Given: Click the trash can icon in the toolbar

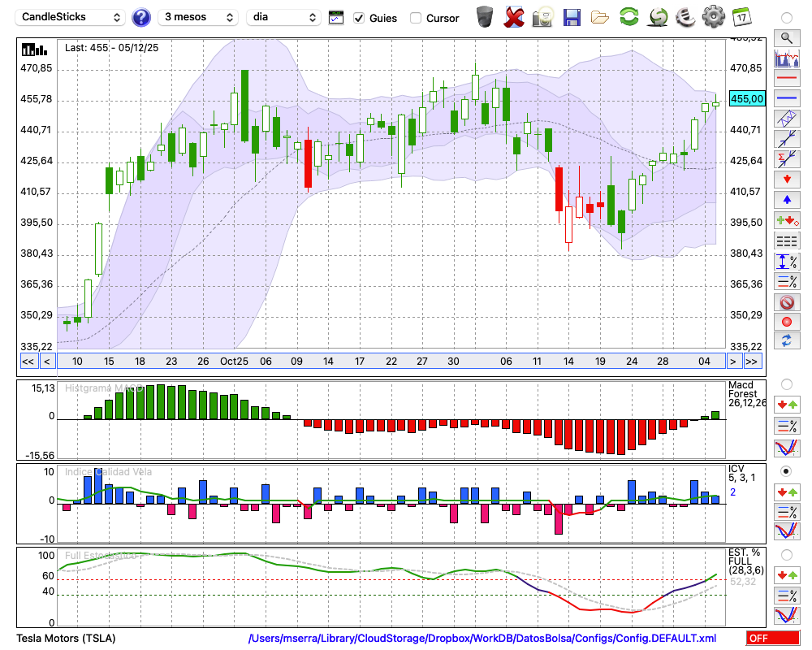Looking at the screenshot, I should (485, 16).
